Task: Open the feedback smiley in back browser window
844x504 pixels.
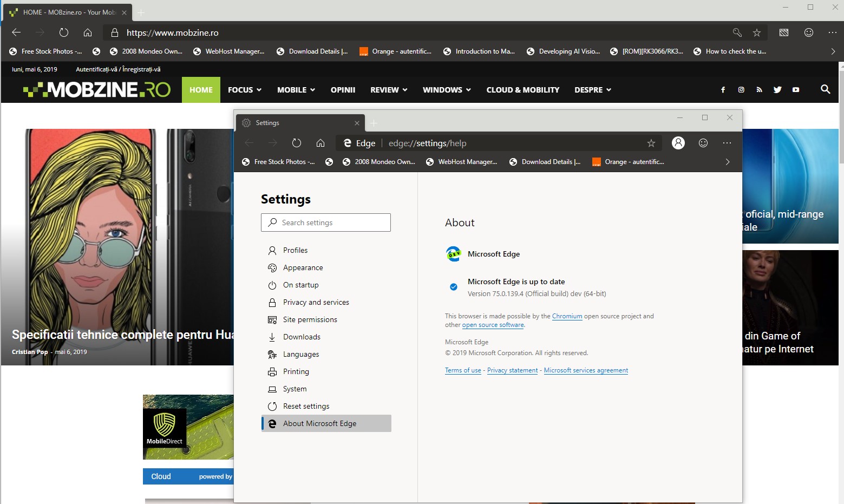Action: (809, 32)
